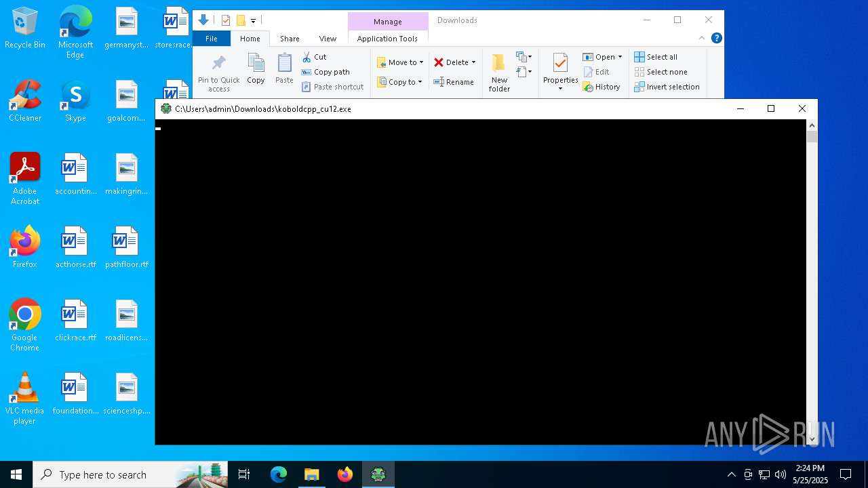Click the console vertical scrollbar thumb
Screen dimensions: 868x488
[x=812, y=137]
